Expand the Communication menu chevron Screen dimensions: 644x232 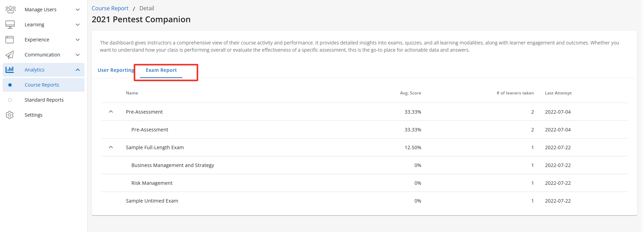click(x=78, y=55)
